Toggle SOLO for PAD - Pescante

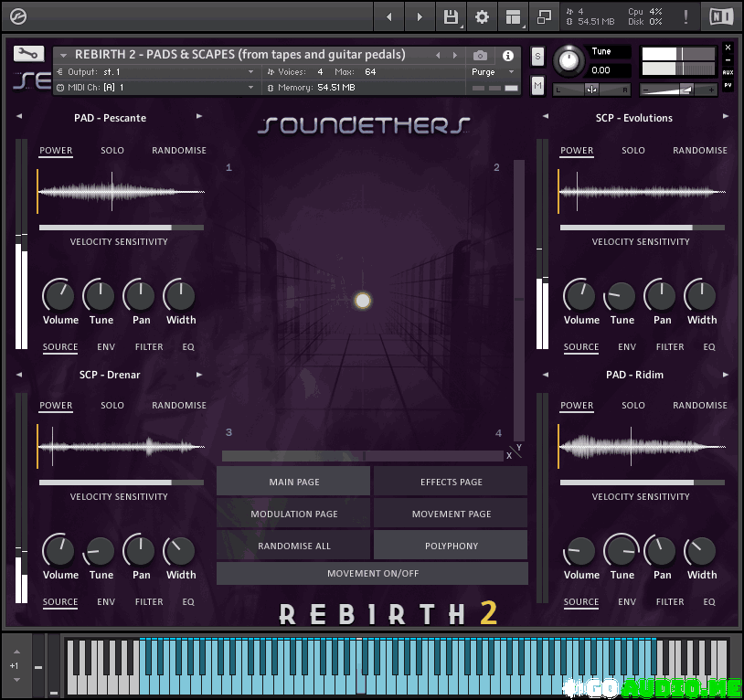pyautogui.click(x=112, y=151)
